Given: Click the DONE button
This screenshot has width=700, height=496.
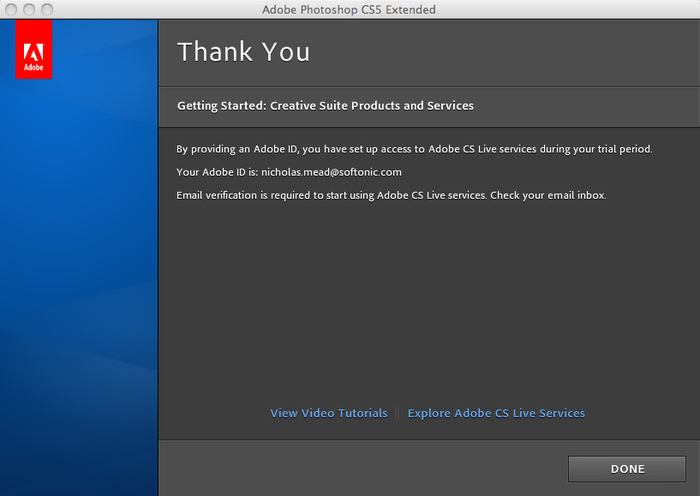Looking at the screenshot, I should pos(627,469).
